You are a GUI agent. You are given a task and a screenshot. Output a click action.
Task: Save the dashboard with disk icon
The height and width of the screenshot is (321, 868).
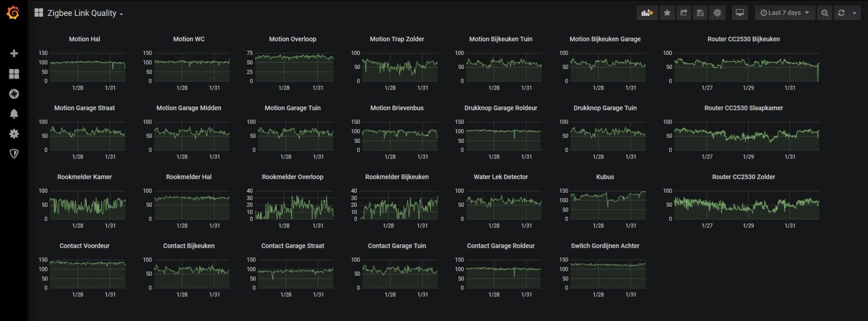coord(700,13)
